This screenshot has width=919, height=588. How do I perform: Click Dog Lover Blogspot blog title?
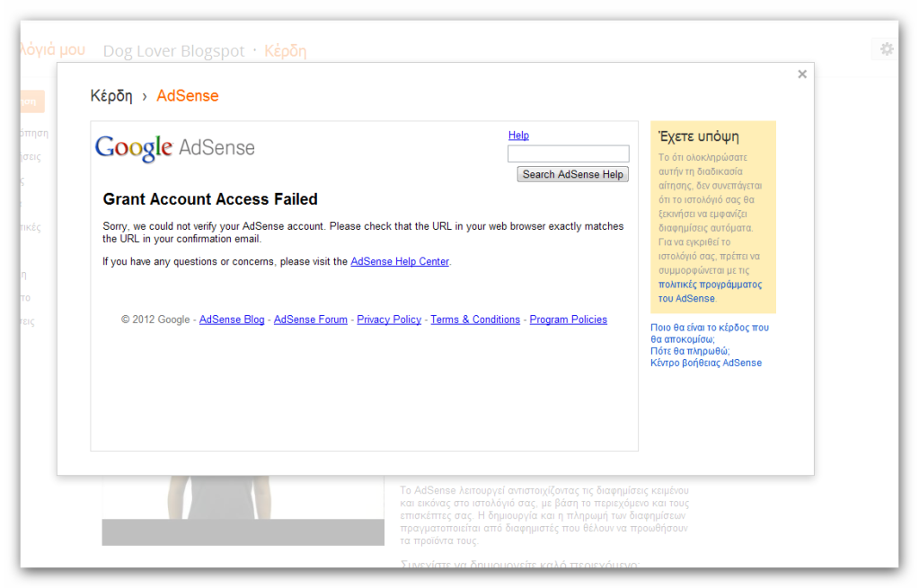point(173,51)
